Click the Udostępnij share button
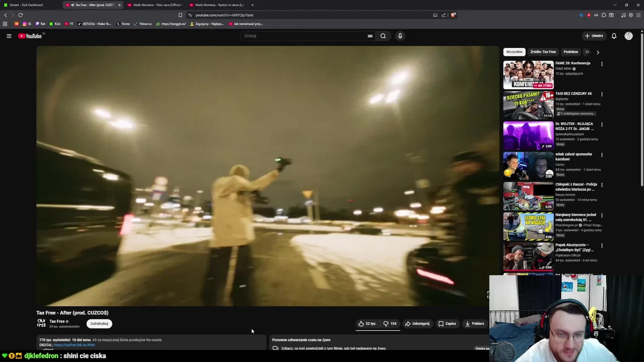This screenshot has width=644, height=362. tap(417, 324)
